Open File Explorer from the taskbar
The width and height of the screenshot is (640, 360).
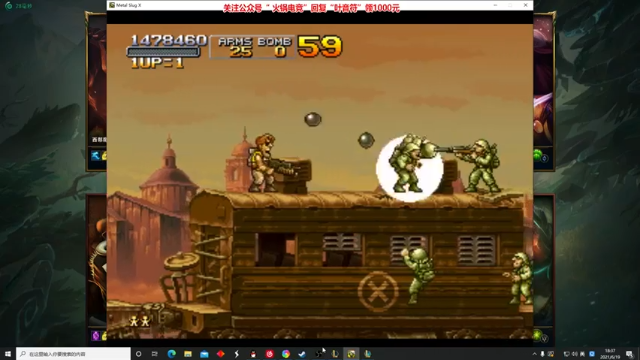pos(188,354)
